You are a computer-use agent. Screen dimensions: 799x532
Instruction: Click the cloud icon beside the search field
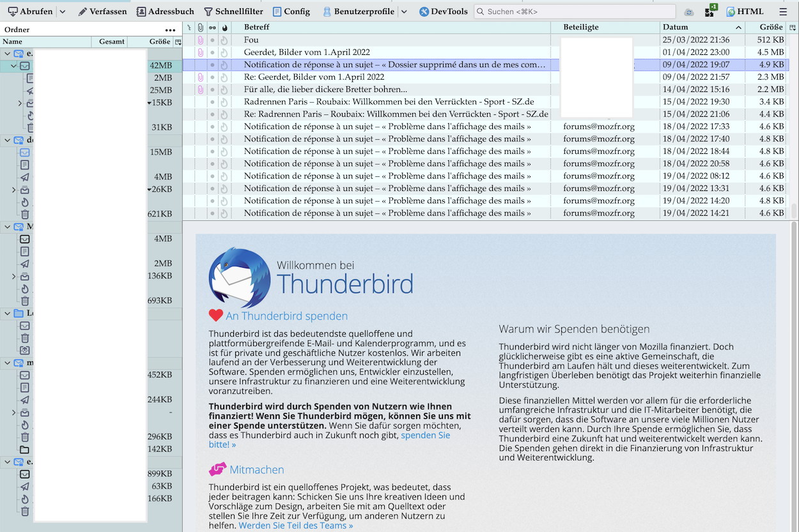pyautogui.click(x=688, y=12)
